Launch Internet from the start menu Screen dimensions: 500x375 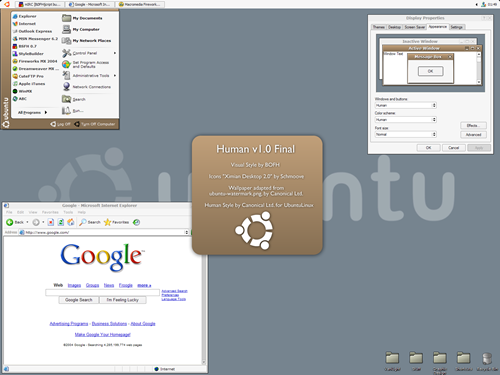(x=24, y=24)
